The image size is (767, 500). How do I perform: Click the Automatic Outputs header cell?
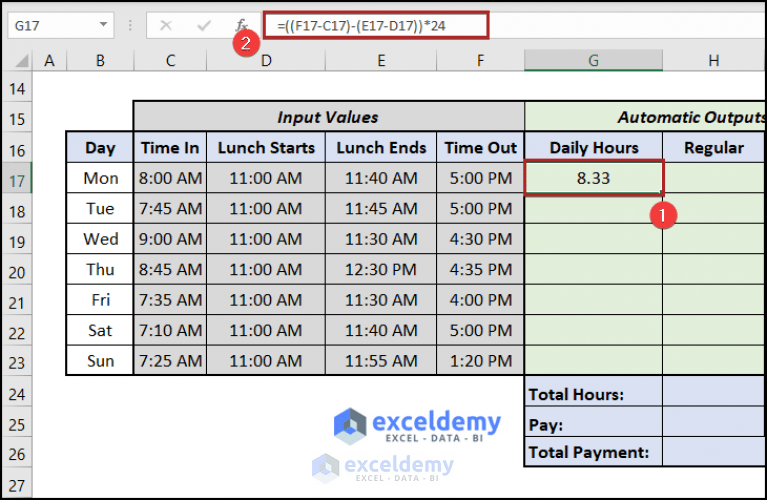[x=645, y=117]
